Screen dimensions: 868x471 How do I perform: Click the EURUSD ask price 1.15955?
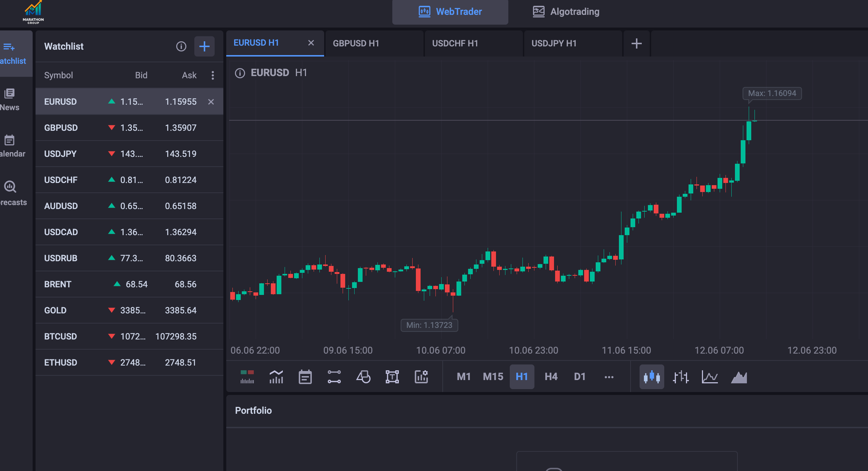pos(181,102)
